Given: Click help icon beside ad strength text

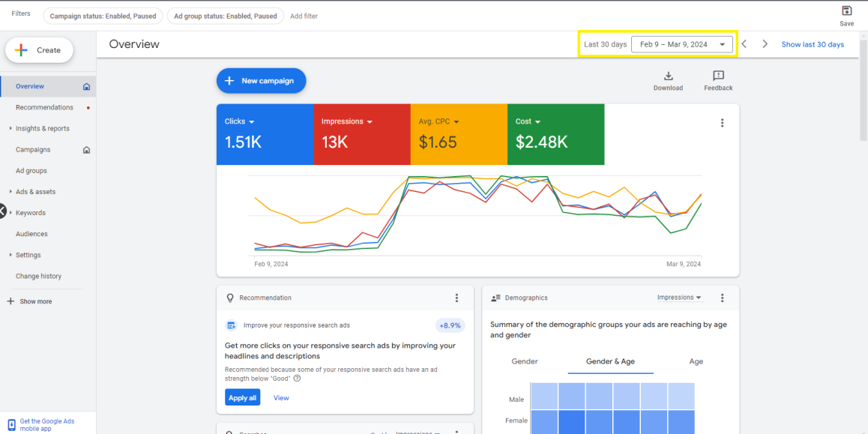Looking at the screenshot, I should click(298, 378).
